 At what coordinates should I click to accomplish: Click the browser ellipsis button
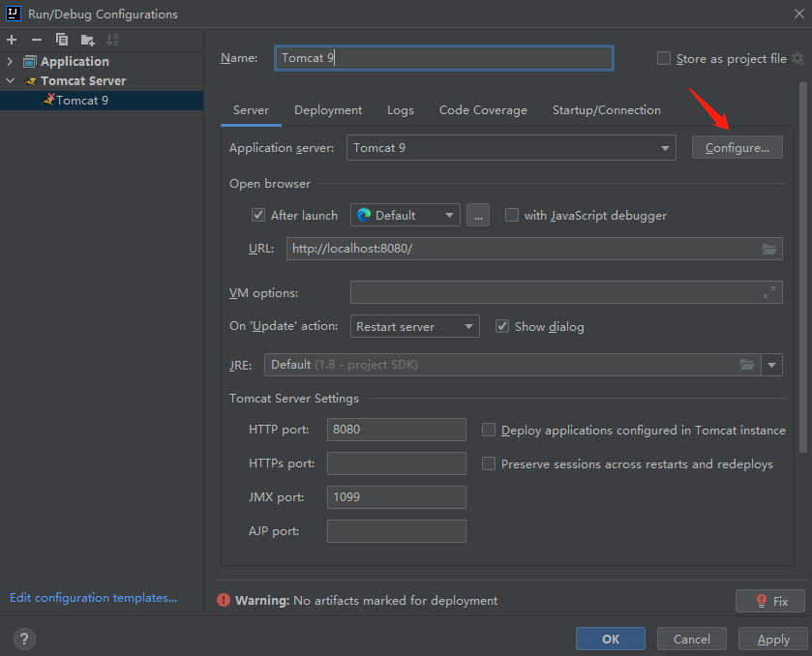pyautogui.click(x=478, y=215)
